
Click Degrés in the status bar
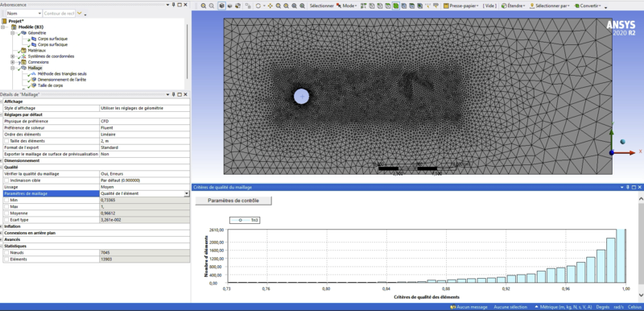602,307
